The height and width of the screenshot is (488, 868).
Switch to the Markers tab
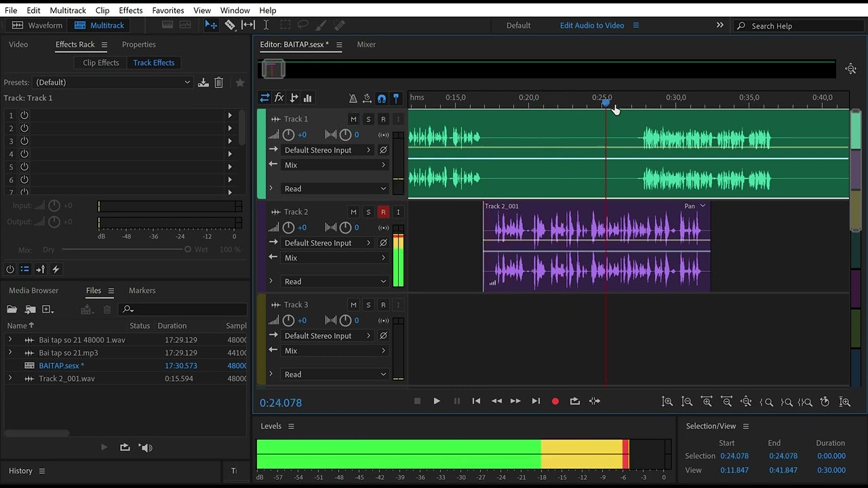142,290
